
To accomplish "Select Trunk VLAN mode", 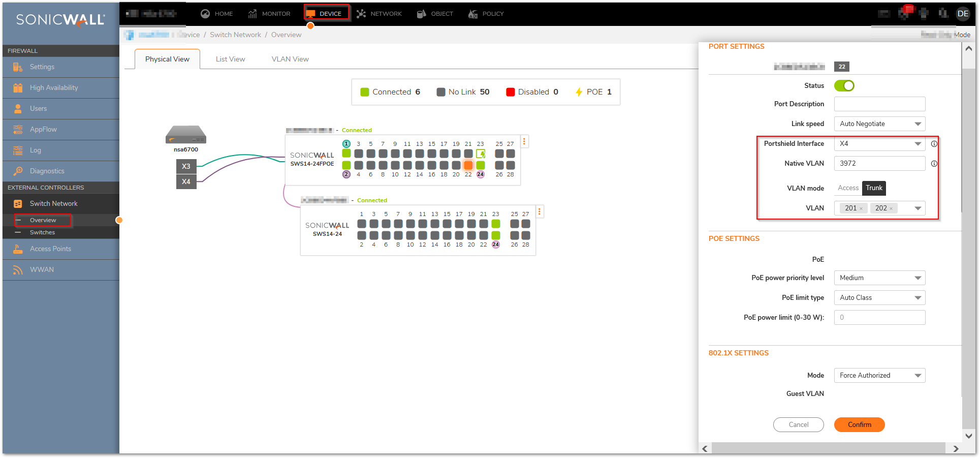I will click(x=874, y=188).
